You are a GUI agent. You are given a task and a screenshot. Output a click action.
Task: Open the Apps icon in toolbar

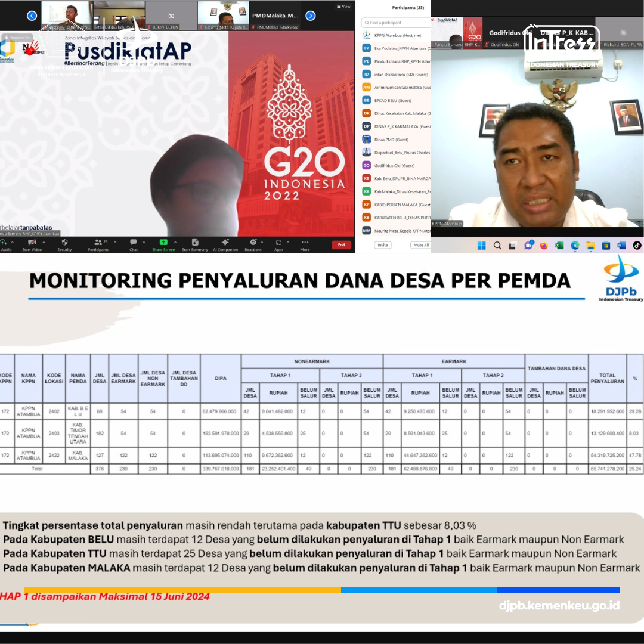click(278, 243)
